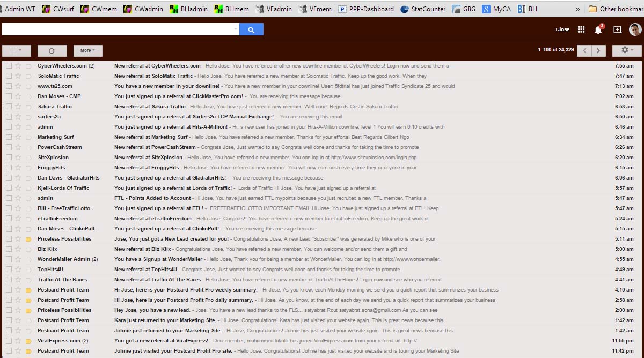Screen dimensions: 644x358
Task: Click in the mail search field
Action: click(x=118, y=29)
